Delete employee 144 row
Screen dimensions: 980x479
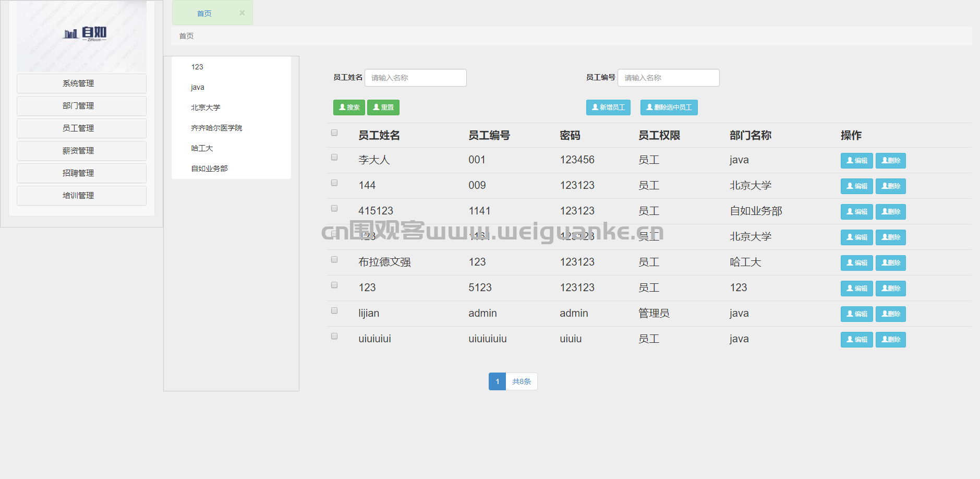tap(891, 186)
